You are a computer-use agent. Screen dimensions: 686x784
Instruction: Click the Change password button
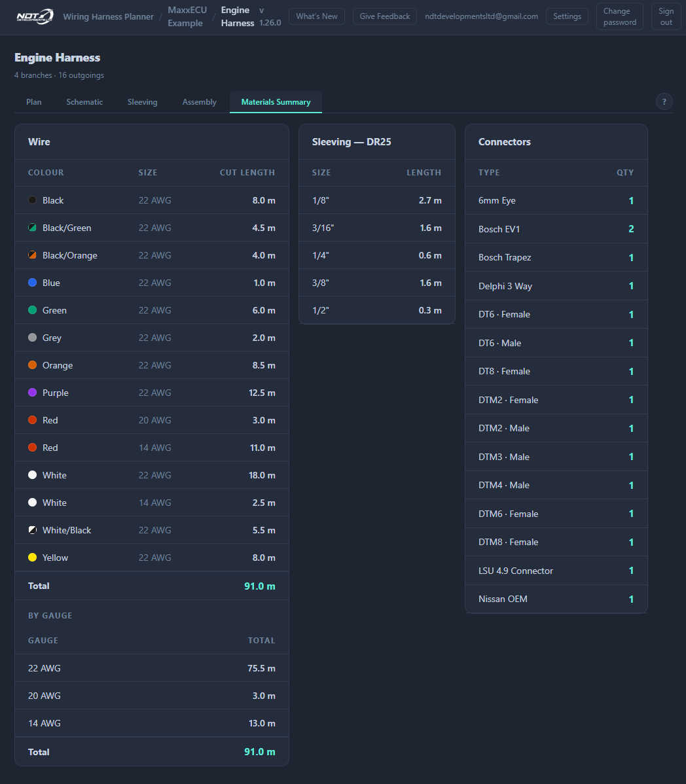point(619,16)
